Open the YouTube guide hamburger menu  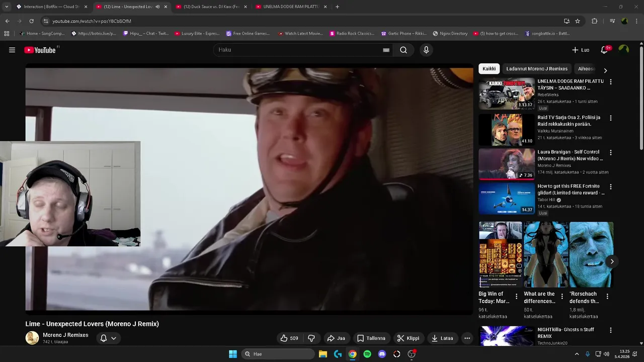tap(12, 50)
